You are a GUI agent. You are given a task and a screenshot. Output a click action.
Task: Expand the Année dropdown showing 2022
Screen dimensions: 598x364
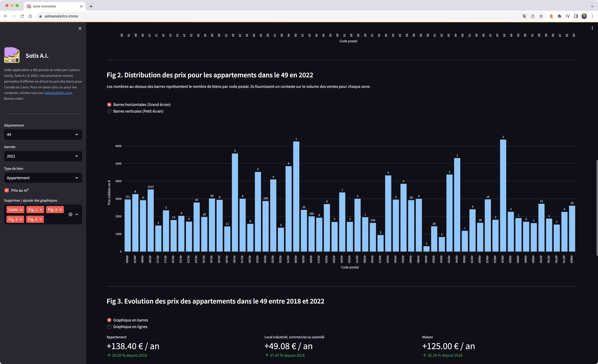pos(43,156)
